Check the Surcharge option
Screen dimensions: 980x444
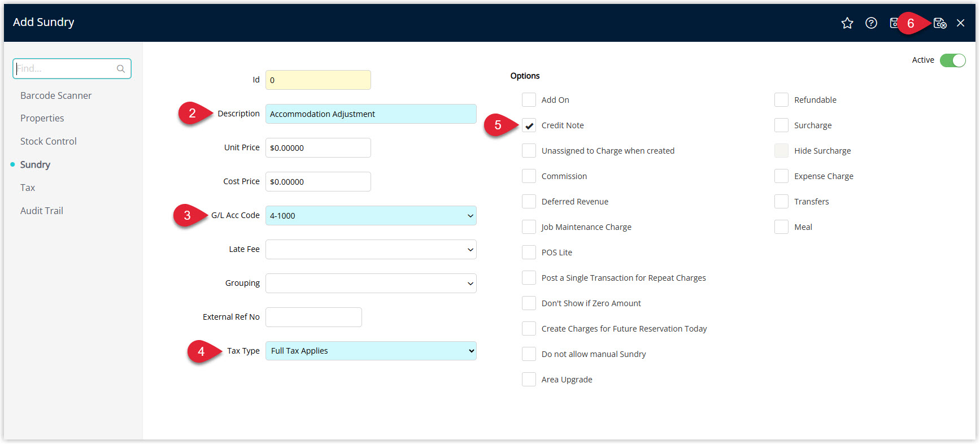781,125
